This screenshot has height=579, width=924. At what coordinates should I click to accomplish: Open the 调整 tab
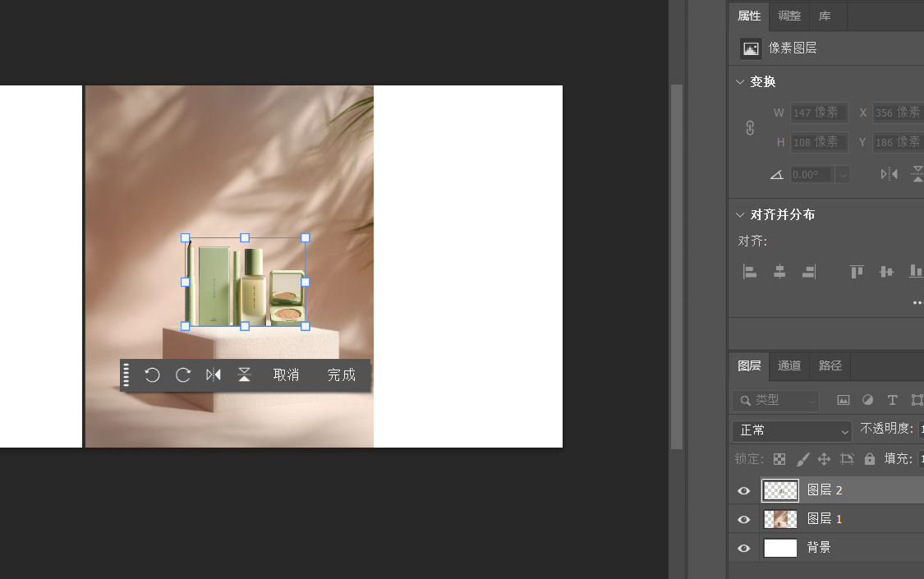coord(789,16)
